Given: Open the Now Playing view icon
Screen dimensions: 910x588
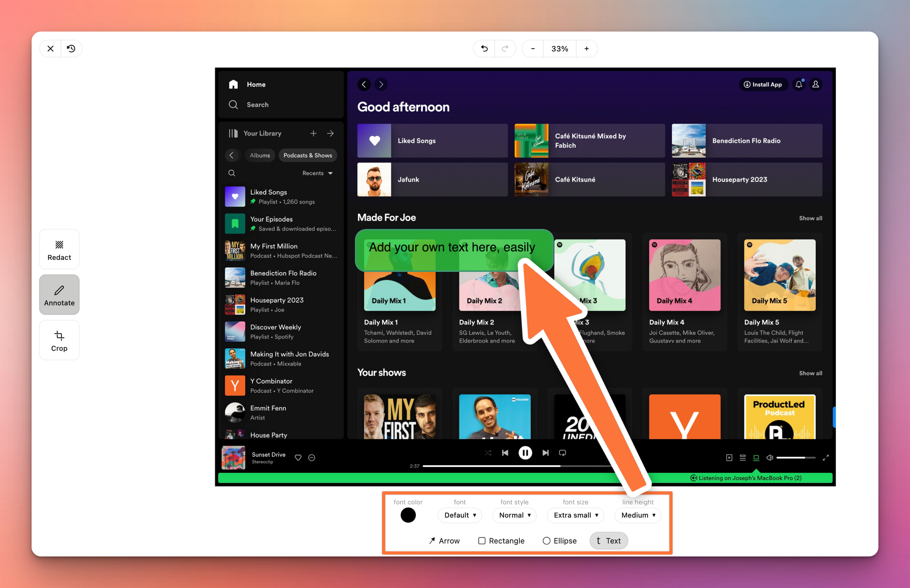Looking at the screenshot, I should click(x=729, y=457).
